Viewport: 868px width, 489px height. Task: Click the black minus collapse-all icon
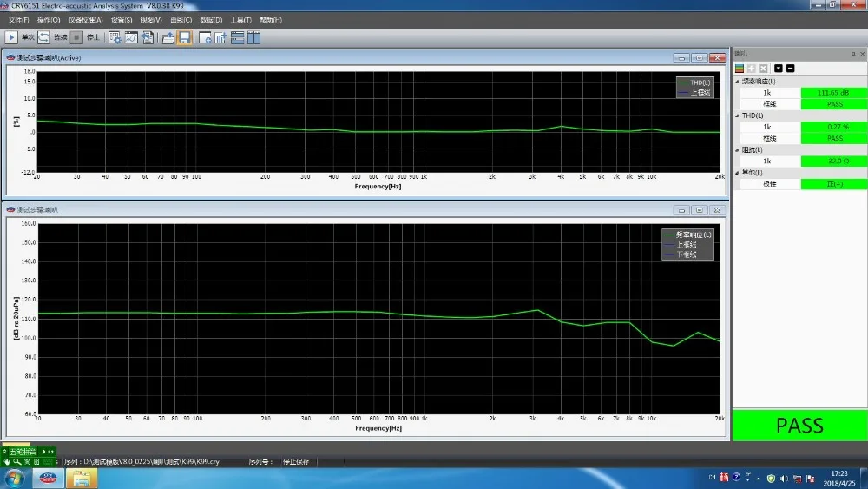pyautogui.click(x=791, y=68)
